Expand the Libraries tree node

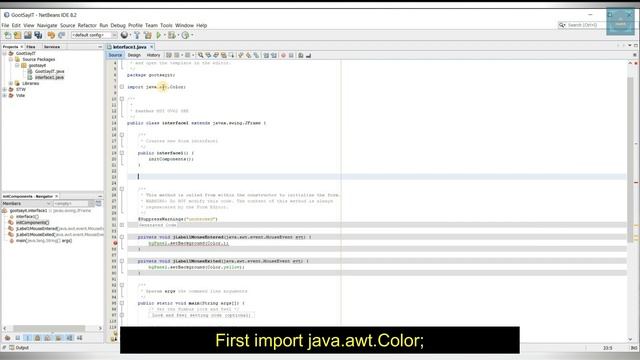(x=11, y=84)
